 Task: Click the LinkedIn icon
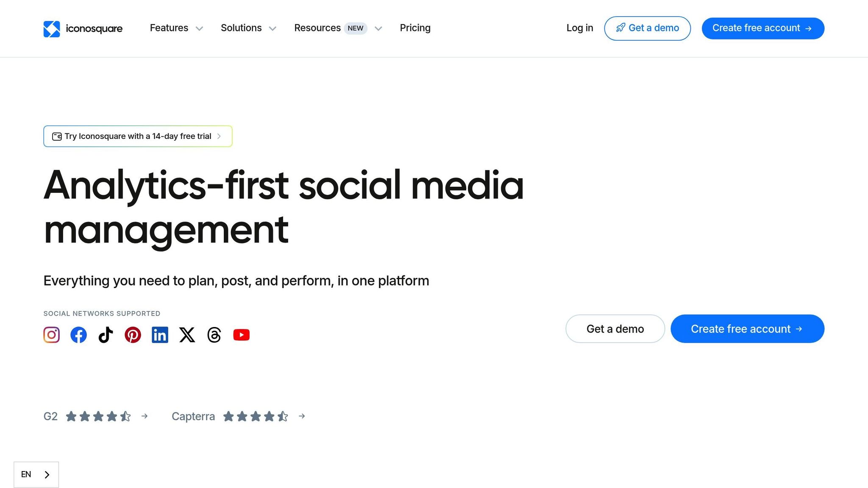click(x=160, y=335)
